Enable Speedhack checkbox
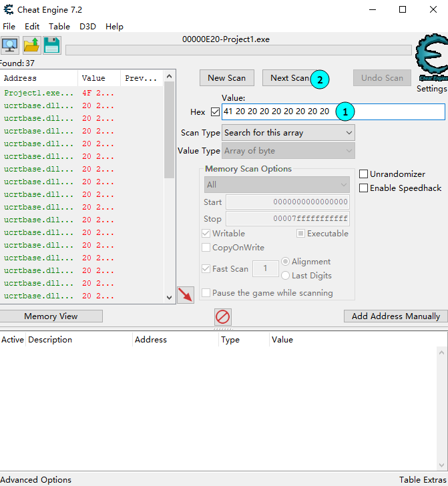 click(x=363, y=188)
